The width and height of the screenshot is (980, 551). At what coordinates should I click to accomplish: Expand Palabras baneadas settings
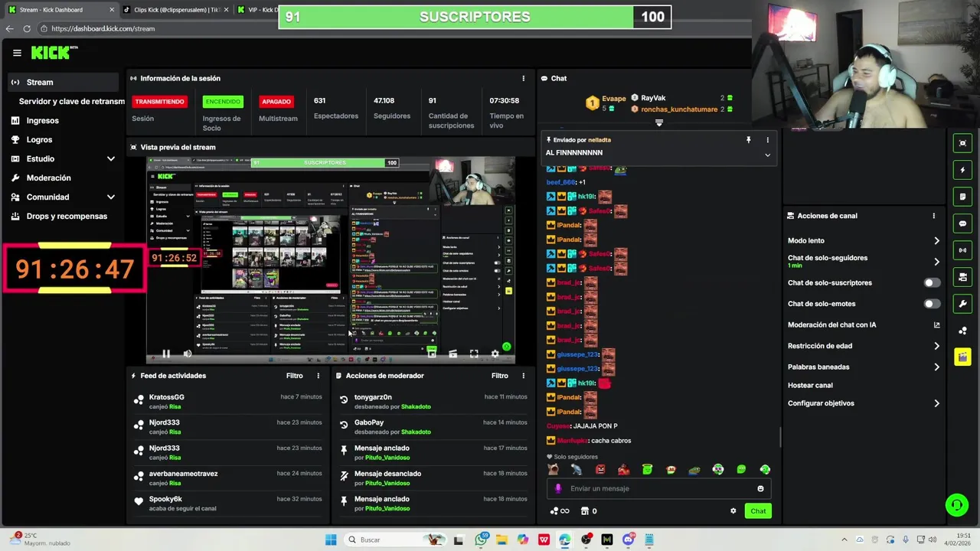[864, 367]
